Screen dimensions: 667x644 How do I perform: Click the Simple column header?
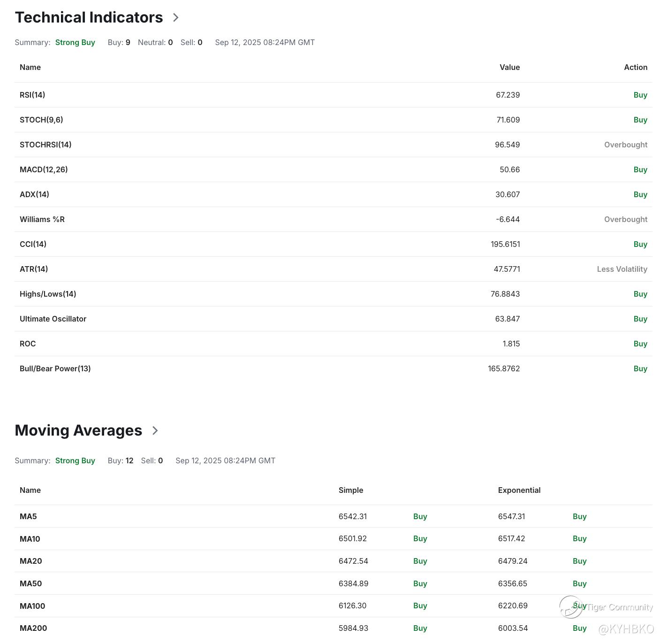coord(351,490)
